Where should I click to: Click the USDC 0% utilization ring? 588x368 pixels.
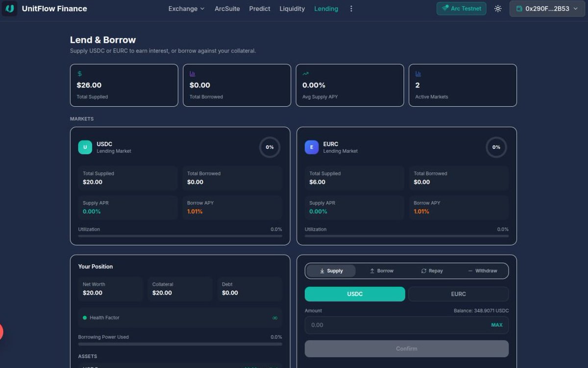(269, 147)
